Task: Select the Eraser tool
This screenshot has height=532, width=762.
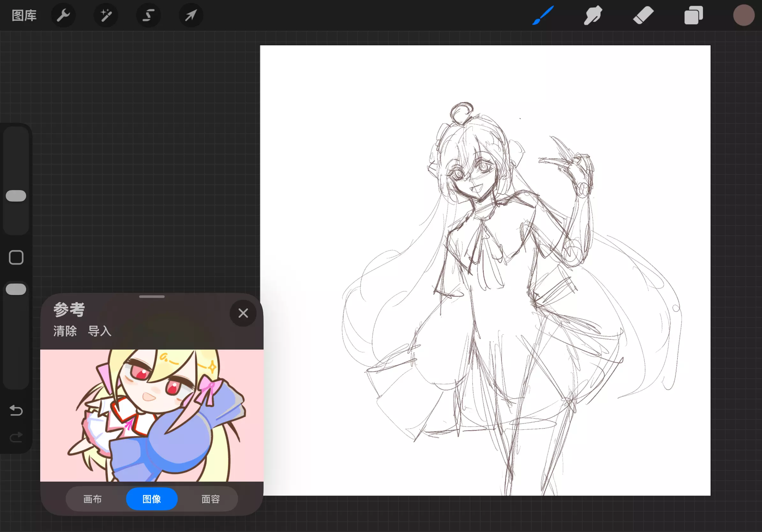Action: coord(643,15)
